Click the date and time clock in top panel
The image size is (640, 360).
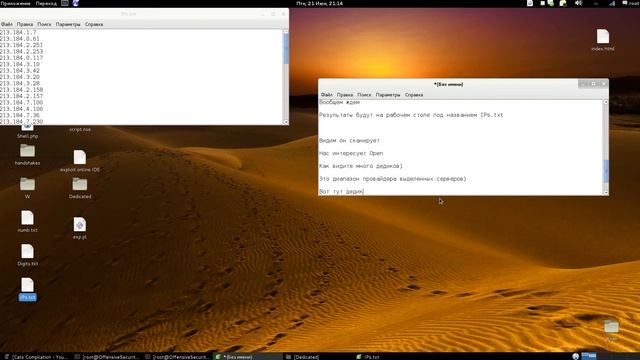[x=320, y=3]
